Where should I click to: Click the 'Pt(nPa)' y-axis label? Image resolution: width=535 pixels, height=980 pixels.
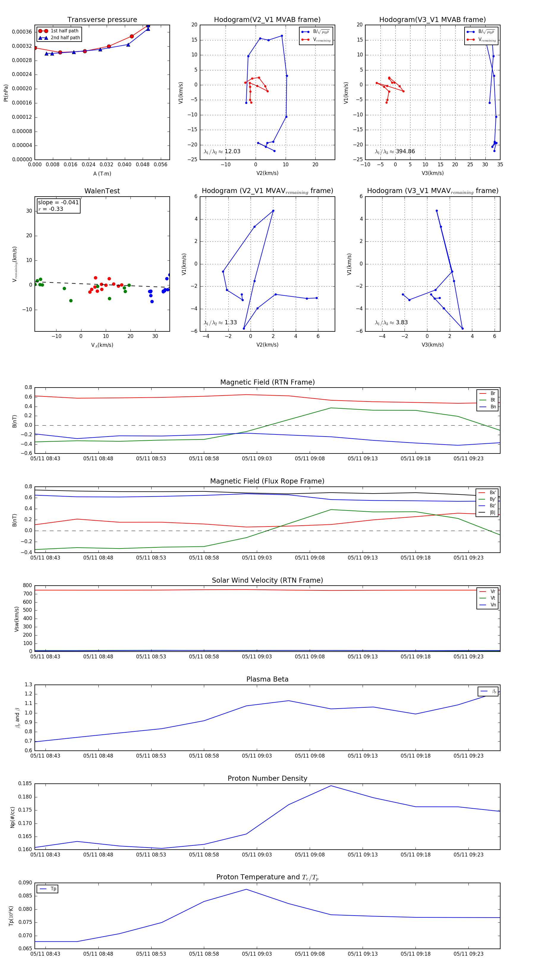tap(6, 93)
